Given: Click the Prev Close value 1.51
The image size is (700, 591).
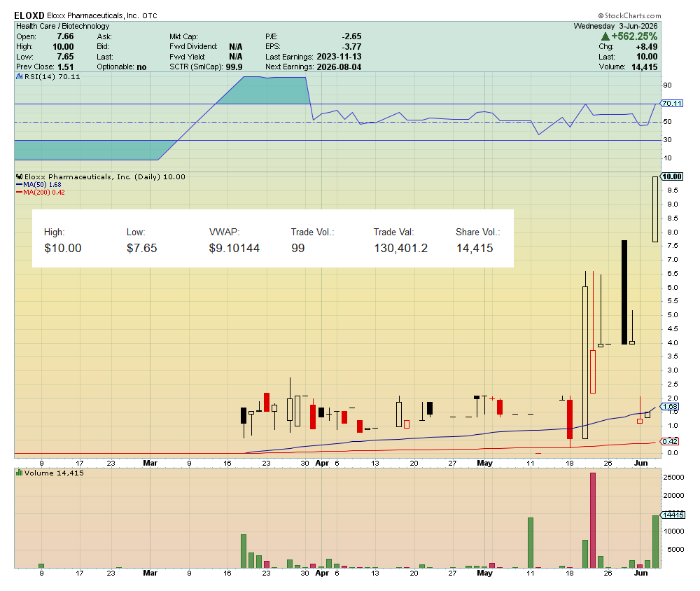Looking at the screenshot, I should [65, 67].
